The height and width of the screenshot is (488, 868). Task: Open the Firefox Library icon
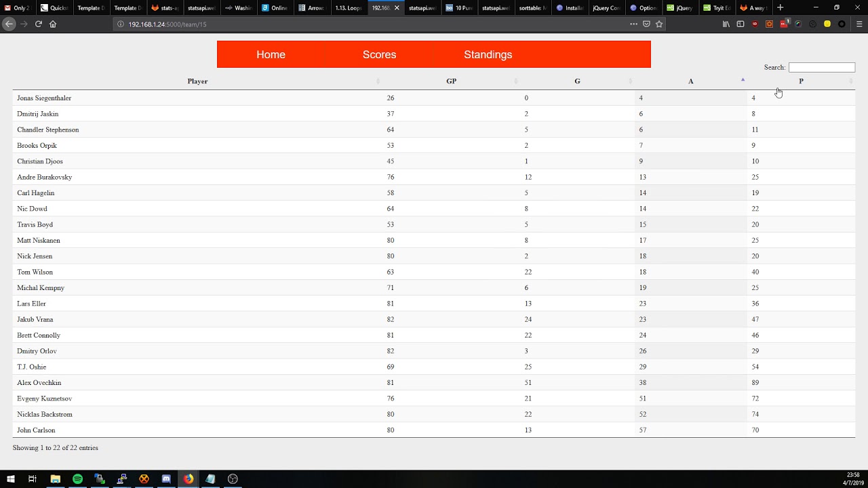pyautogui.click(x=726, y=24)
